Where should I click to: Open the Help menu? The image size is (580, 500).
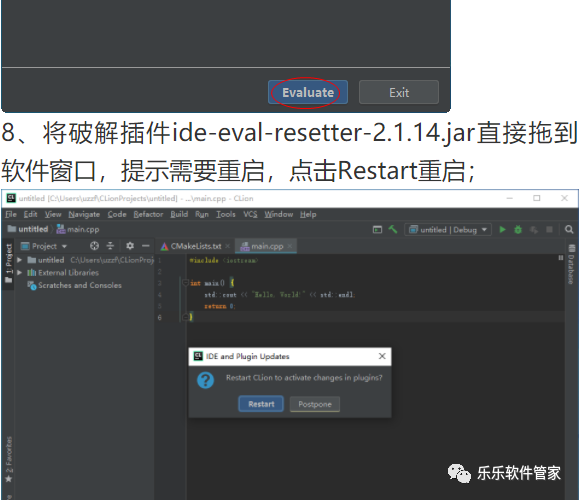(308, 214)
